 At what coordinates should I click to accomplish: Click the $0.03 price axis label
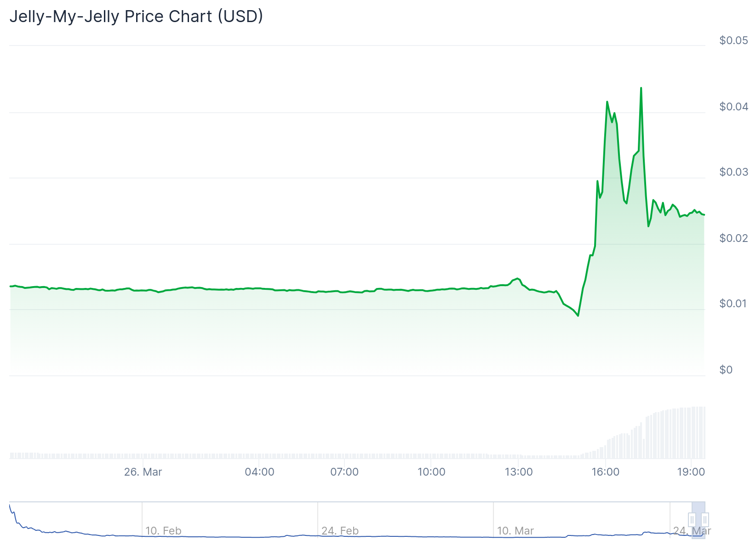point(734,172)
